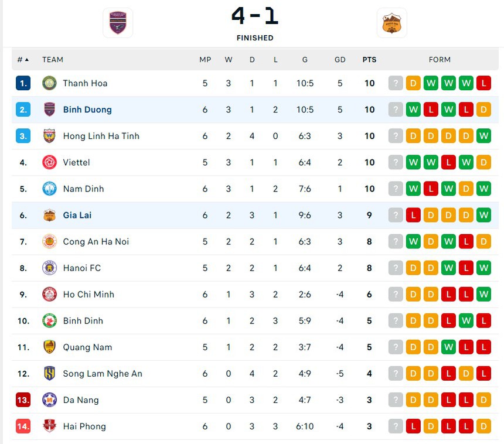Click Thanh Hoa's red L form badge
The height and width of the screenshot is (444, 504).
(483, 83)
